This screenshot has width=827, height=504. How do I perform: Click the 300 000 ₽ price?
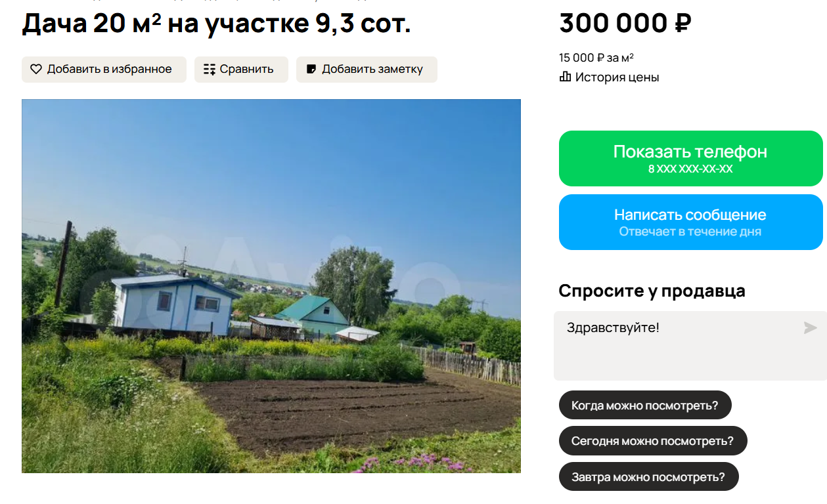tap(625, 24)
